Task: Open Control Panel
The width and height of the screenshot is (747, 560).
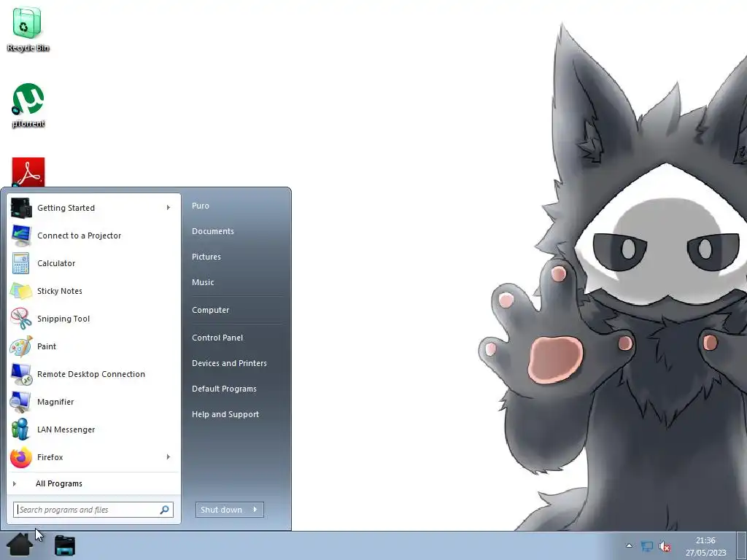Action: pyautogui.click(x=217, y=338)
